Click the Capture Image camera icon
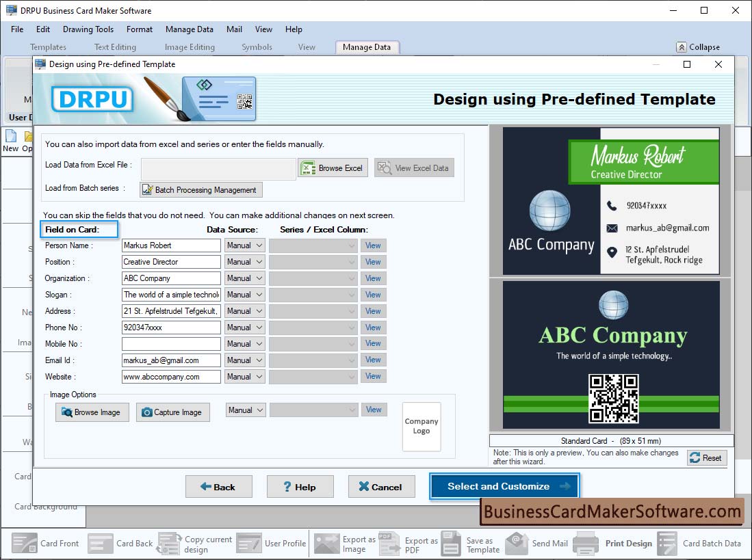This screenshot has width=752, height=560. (146, 412)
